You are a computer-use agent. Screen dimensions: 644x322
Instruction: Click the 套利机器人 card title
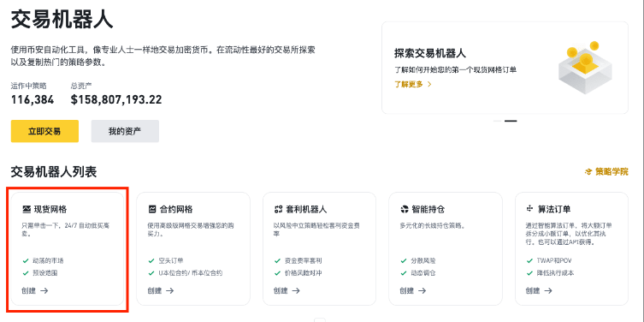(306, 209)
